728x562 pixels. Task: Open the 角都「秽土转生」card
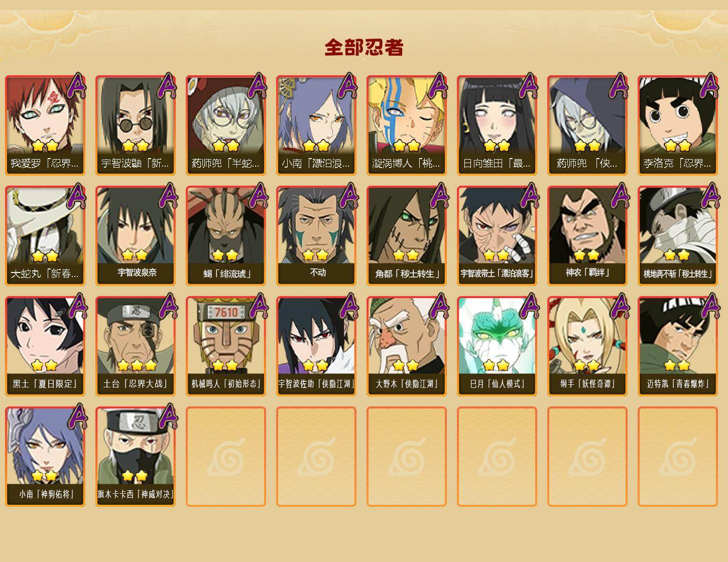407,236
